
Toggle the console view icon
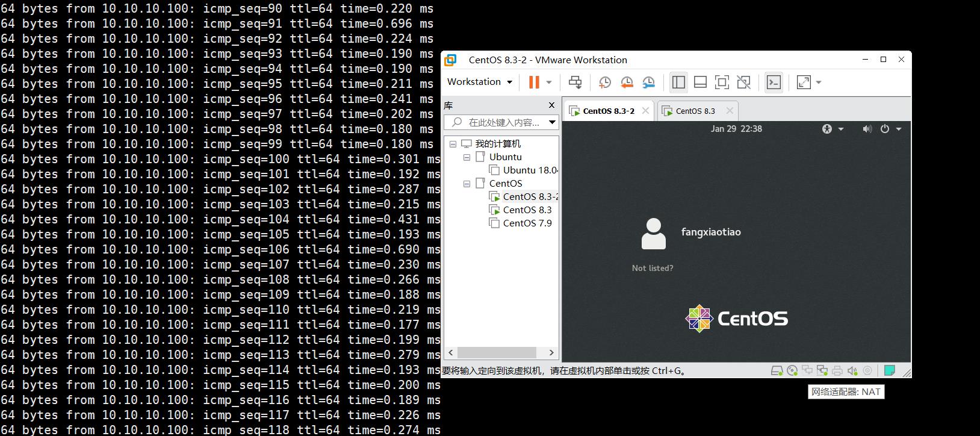(x=774, y=82)
